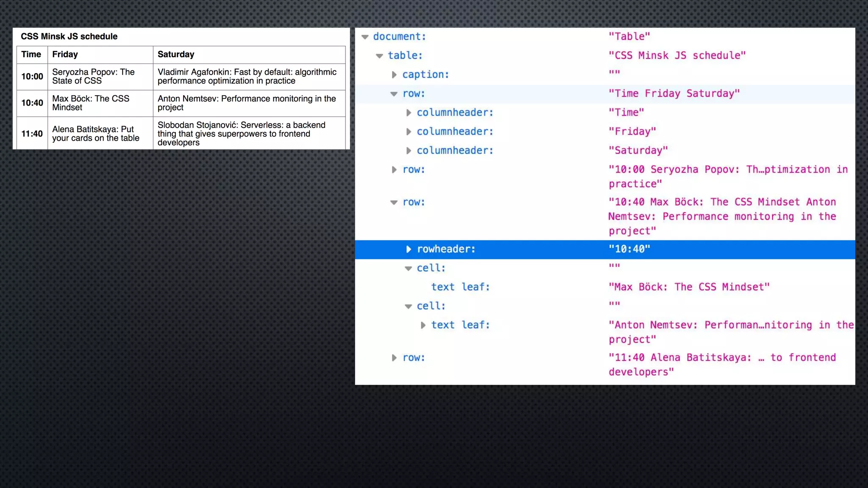
Task: Expand the 10:00 Seryozha Popov row
Action: pos(394,170)
